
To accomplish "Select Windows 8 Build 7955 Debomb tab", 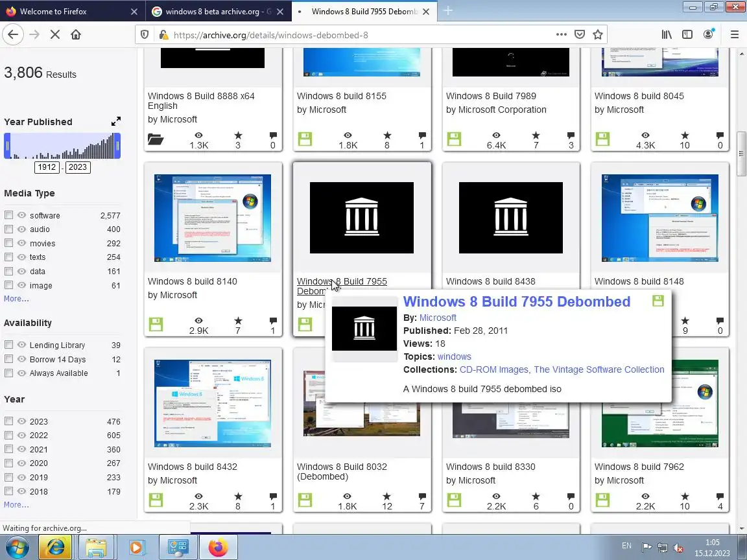I will coord(363,11).
